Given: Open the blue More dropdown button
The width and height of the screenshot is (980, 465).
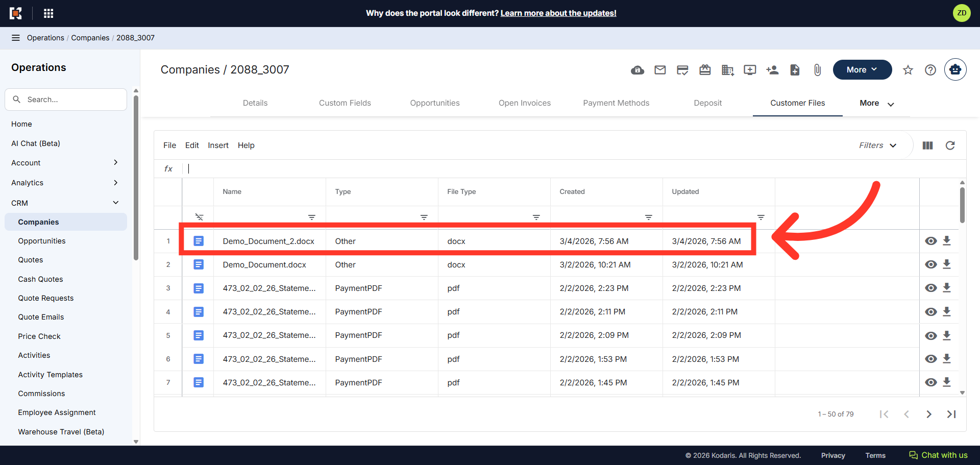Looking at the screenshot, I should pyautogui.click(x=862, y=70).
